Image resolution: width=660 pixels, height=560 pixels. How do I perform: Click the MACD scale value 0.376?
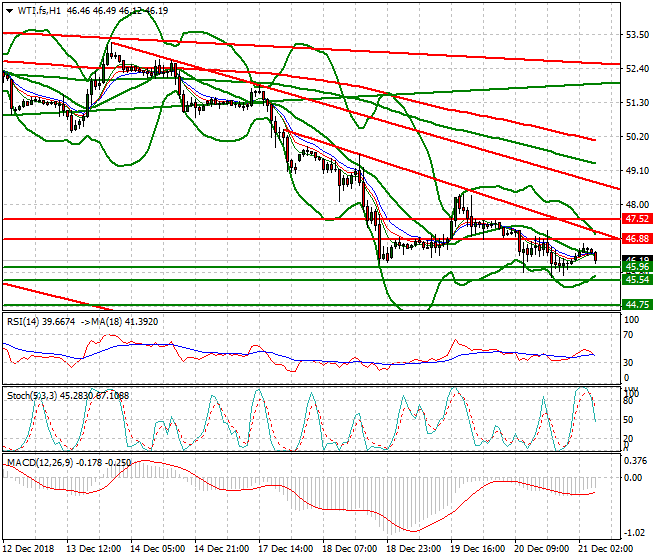tap(636, 461)
